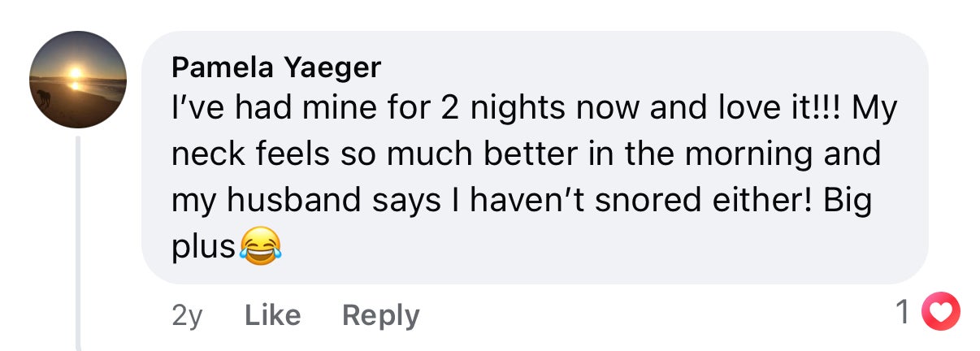Click the Pamela Yaeger name link
This screenshot has height=351, width=980.
pos(275,68)
